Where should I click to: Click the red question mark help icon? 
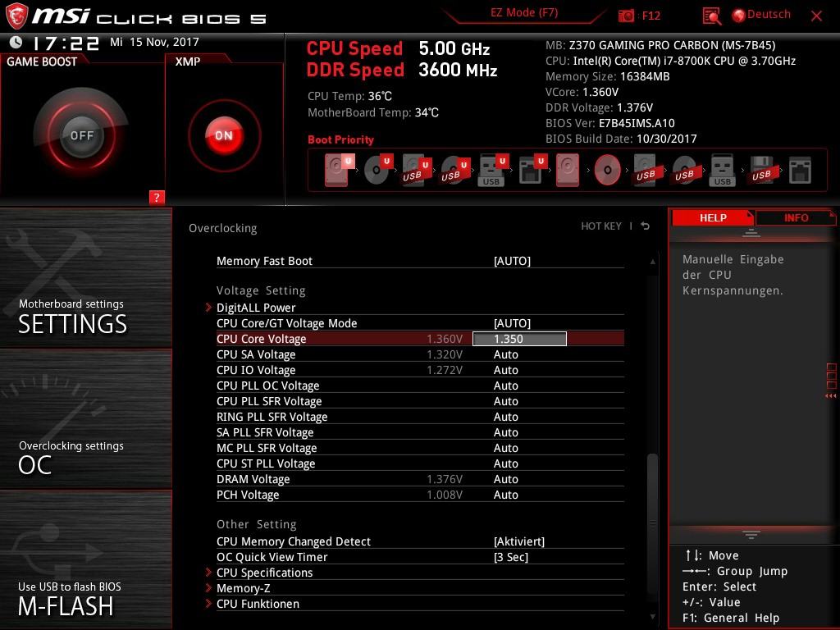coord(157,197)
